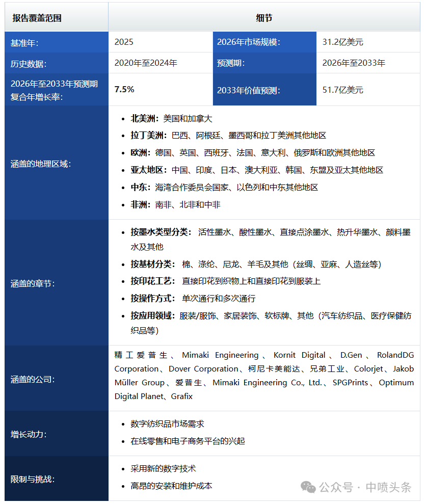Click the WeChat logo icon in watermark
The height and width of the screenshot is (504, 425).
click(x=308, y=487)
